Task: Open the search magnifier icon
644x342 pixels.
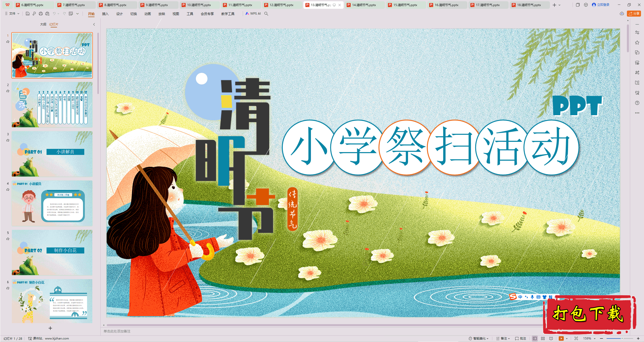Action: [266, 14]
